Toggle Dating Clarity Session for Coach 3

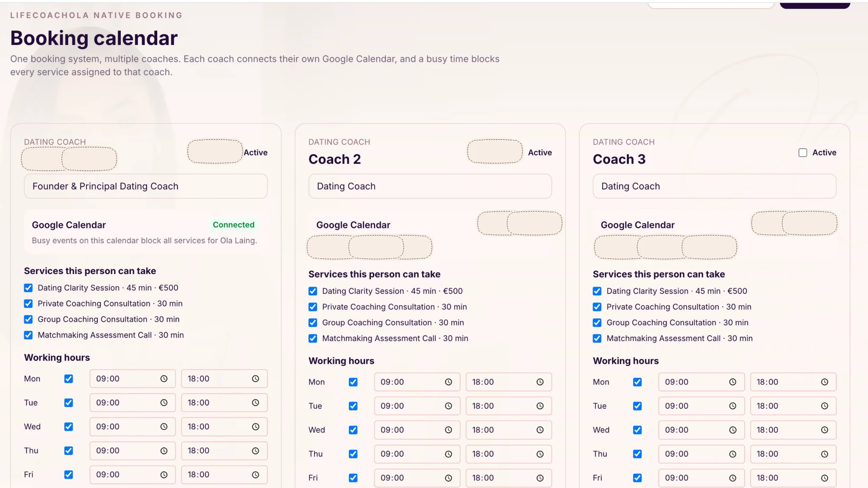point(597,291)
